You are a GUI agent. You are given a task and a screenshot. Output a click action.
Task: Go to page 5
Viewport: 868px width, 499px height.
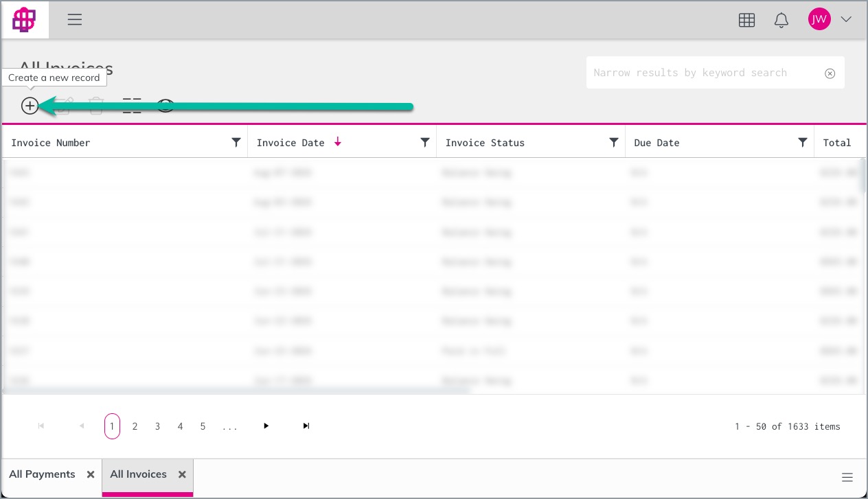[203, 426]
